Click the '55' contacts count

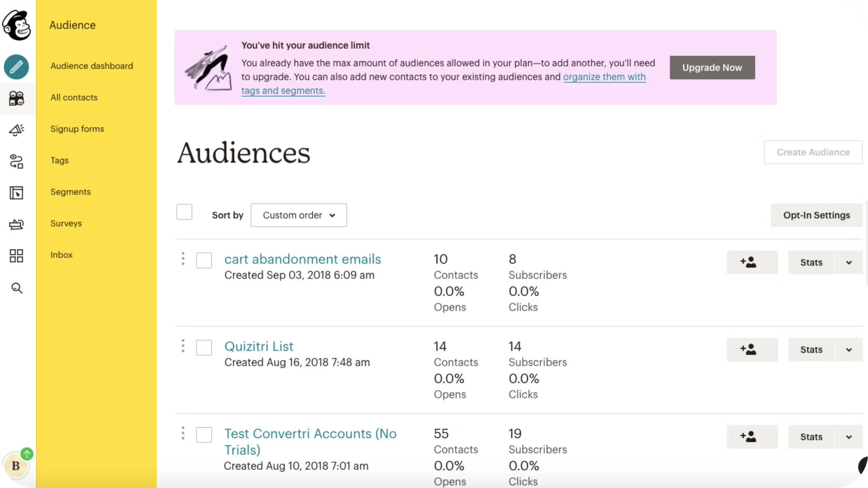click(441, 433)
